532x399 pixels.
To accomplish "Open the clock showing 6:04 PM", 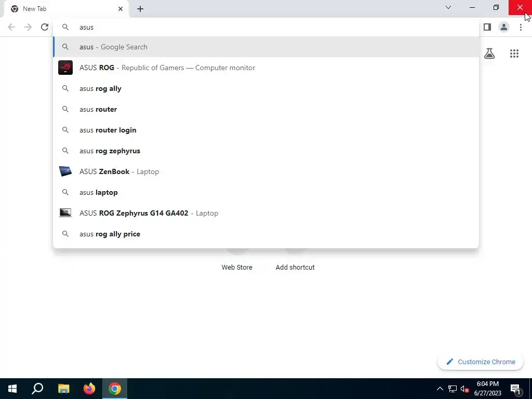I will coord(488,389).
